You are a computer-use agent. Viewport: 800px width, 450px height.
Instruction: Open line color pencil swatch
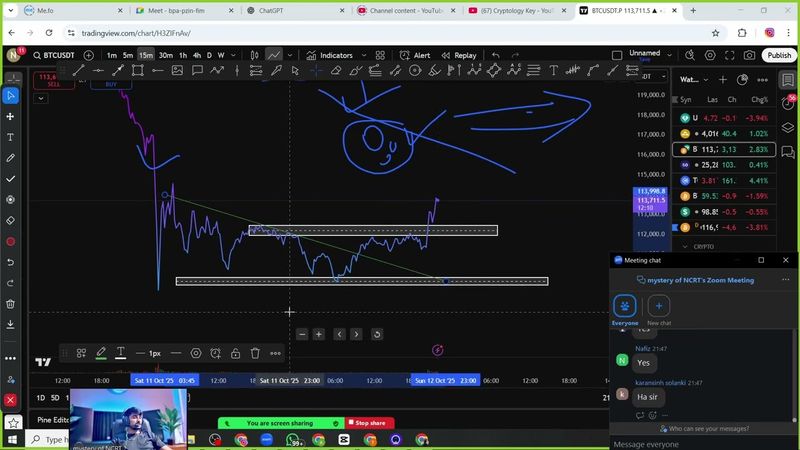101,353
